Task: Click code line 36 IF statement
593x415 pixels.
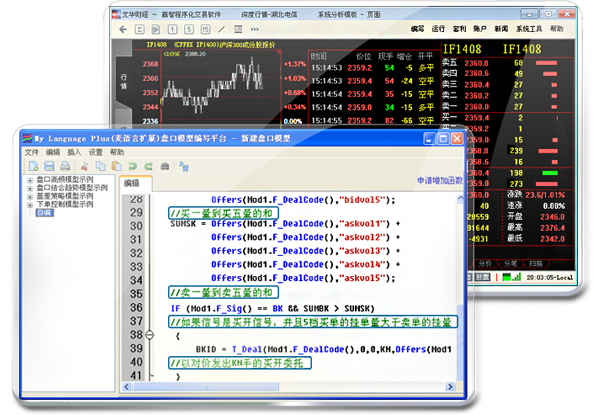Action: pyautogui.click(x=273, y=309)
